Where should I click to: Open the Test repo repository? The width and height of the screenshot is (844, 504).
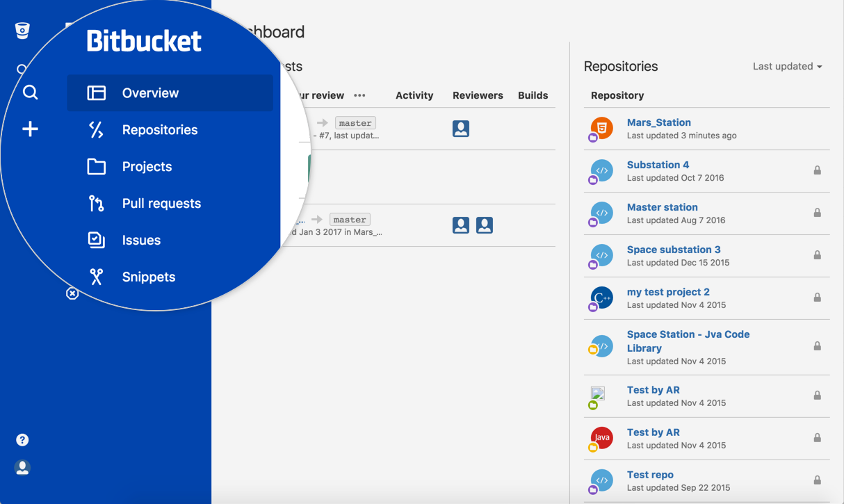(x=650, y=475)
